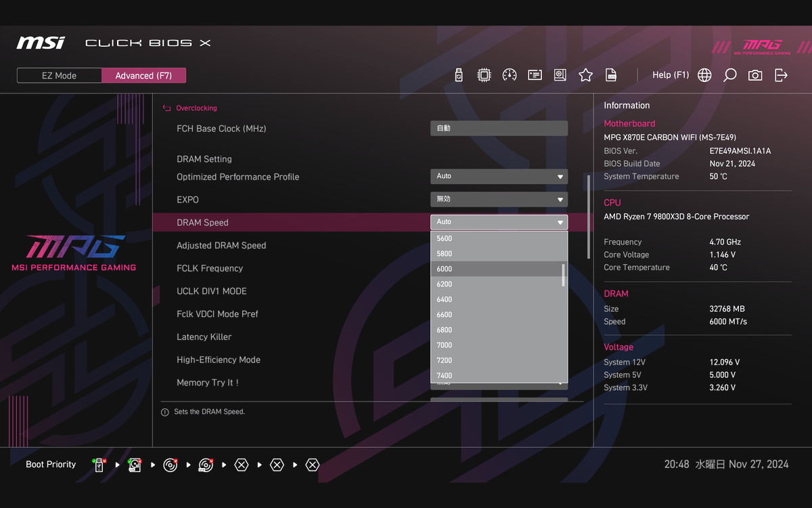Click the 20:48 clock display
Screen dimensions: 812x508
click(677, 465)
